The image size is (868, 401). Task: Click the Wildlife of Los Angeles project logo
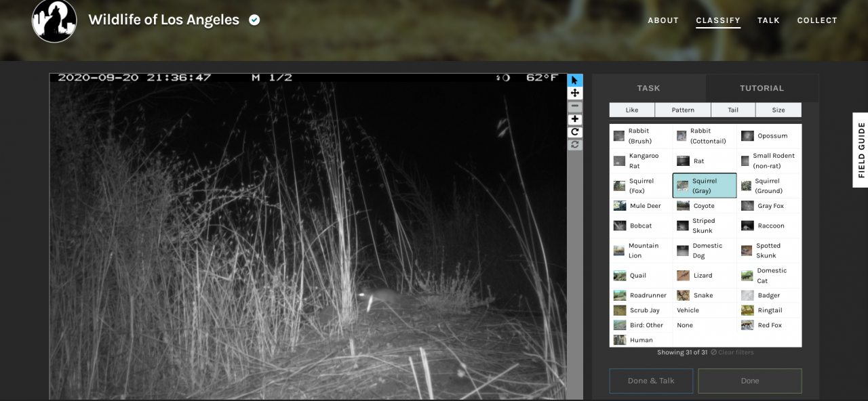tap(54, 20)
